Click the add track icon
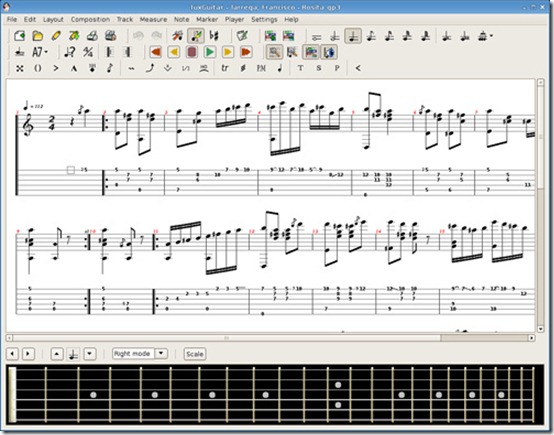Screen dimensions: 554x435 click(270, 36)
